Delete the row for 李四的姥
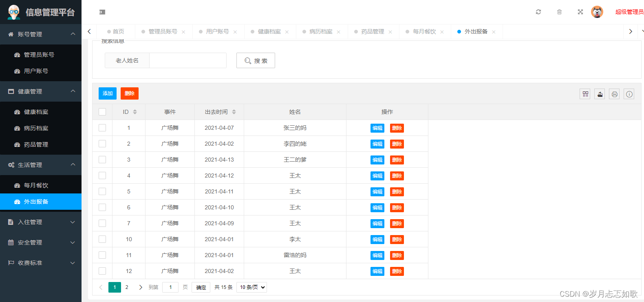The image size is (644, 302). (397, 144)
